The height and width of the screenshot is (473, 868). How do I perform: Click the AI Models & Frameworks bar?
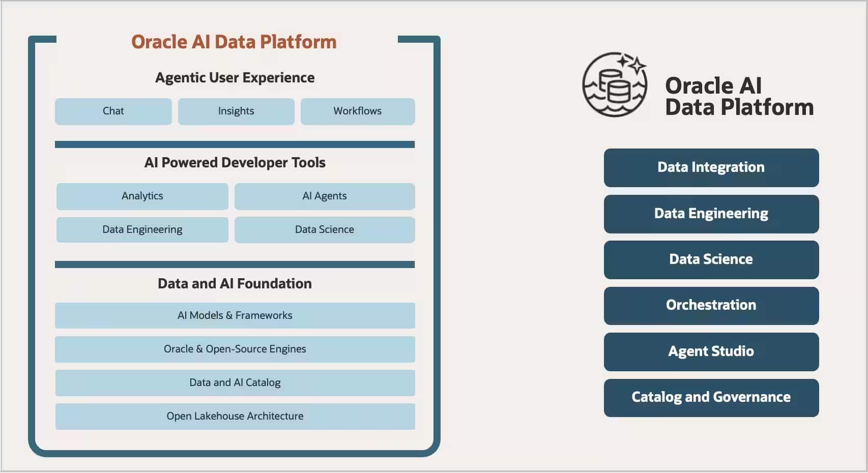(235, 315)
